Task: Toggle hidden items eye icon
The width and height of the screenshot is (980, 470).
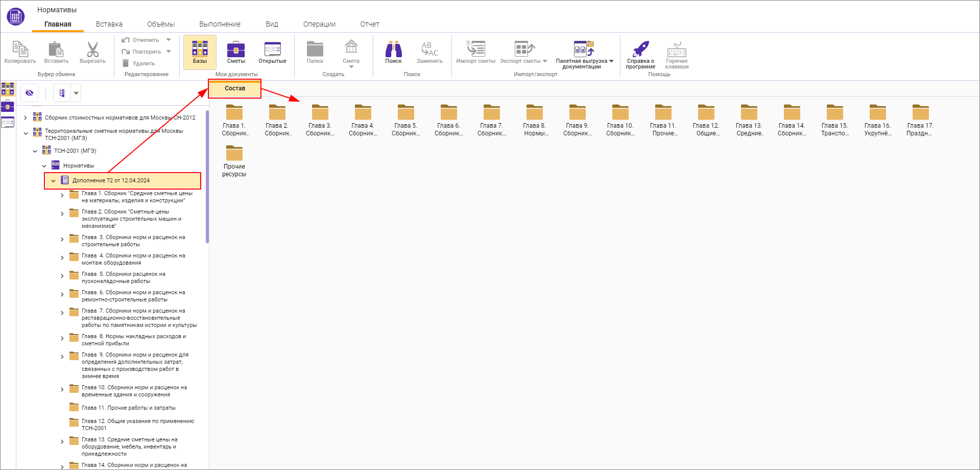Action: [x=29, y=93]
